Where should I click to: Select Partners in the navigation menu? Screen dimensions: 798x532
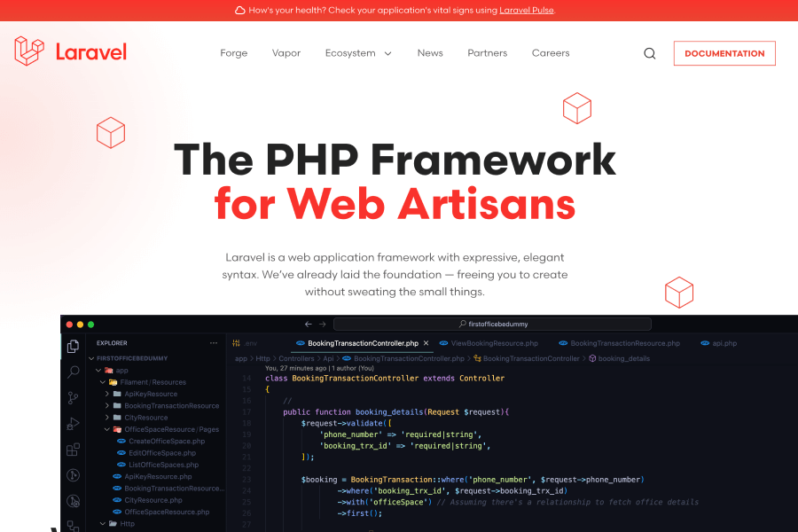[487, 53]
